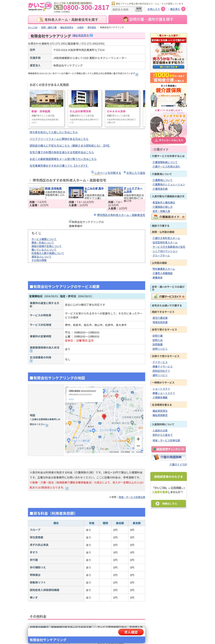Image resolution: width=215 pixels, height=644 pixels.
Task: Click help icon after 3割負担 notice
Action: (x=67, y=488)
